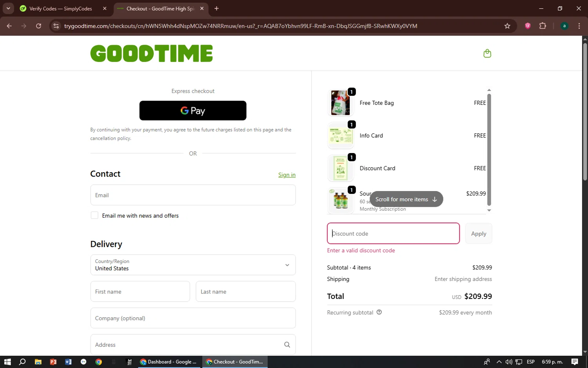
Task: Open Windows taskbar search
Action: [x=22, y=362]
